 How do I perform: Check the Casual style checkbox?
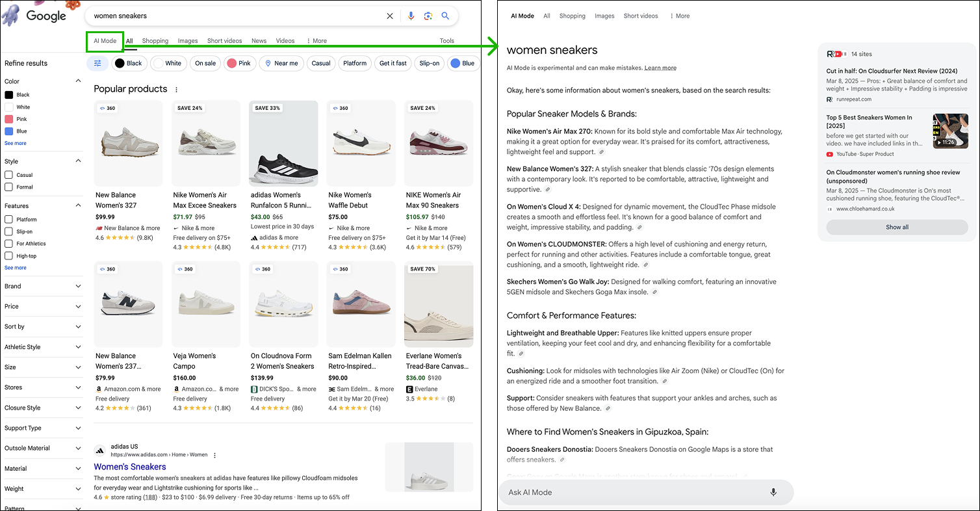[8, 175]
